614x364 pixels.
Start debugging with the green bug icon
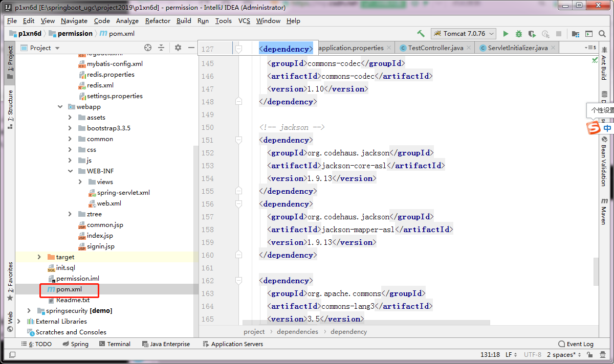pyautogui.click(x=519, y=34)
